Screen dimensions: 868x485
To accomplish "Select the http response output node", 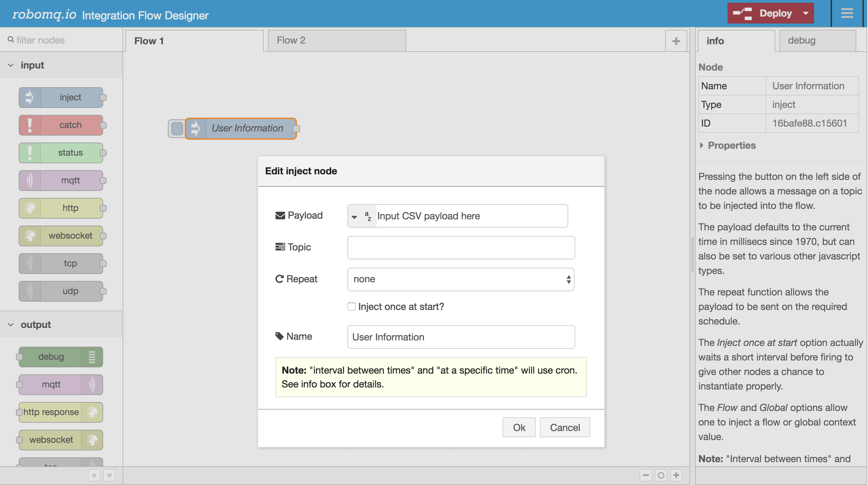I will (x=61, y=412).
